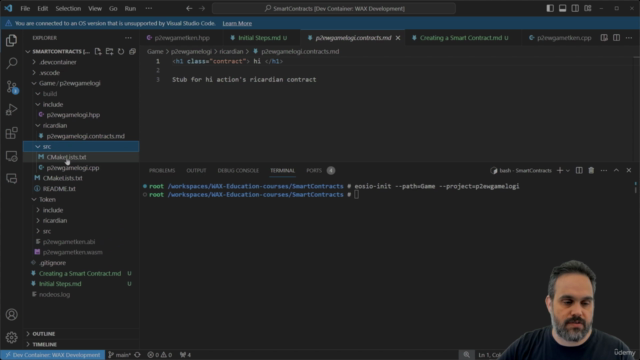Viewport: 640px width, 360px height.
Task: Go back in navigation history
Action: pyautogui.click(x=189, y=8)
